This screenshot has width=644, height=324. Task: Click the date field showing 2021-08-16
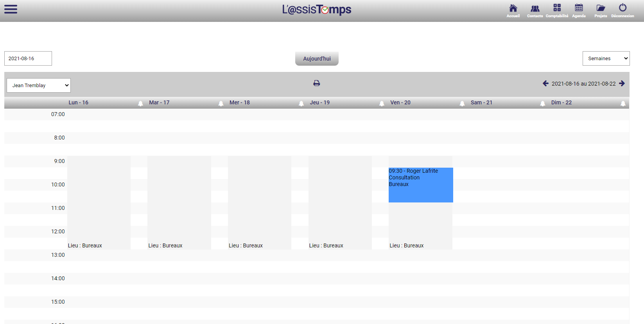(x=28, y=59)
